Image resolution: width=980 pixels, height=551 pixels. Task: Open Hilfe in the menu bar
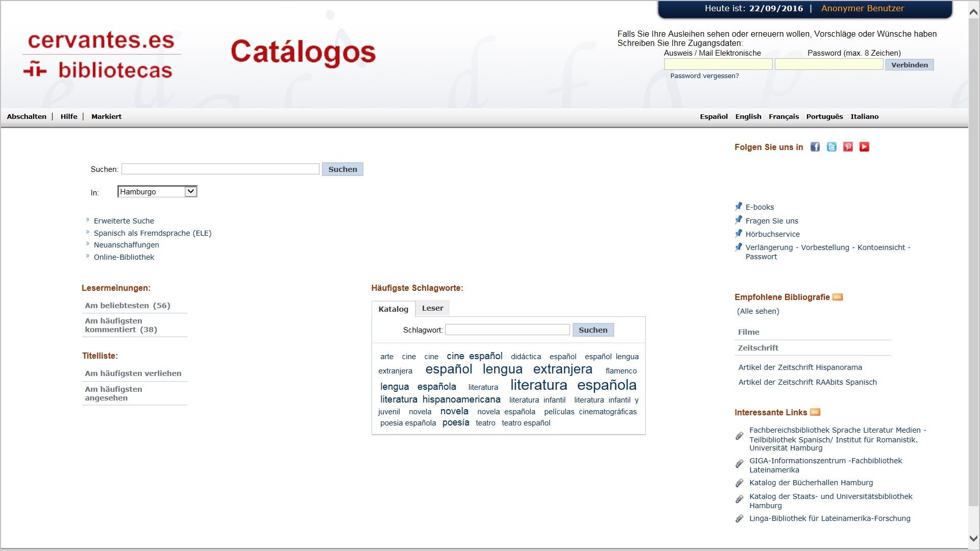click(x=69, y=117)
